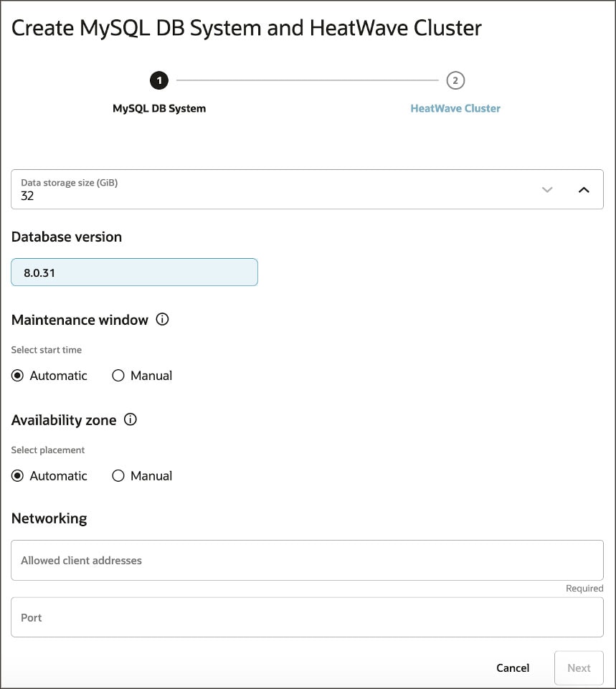Switch to the HeatWave Cluster step
This screenshot has width=616, height=689.
click(455, 108)
